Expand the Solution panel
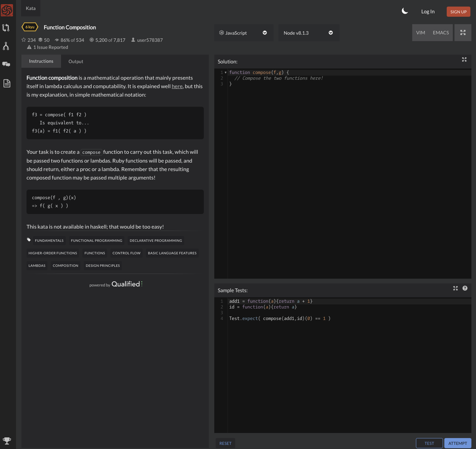The height and width of the screenshot is (449, 476). (x=464, y=59)
